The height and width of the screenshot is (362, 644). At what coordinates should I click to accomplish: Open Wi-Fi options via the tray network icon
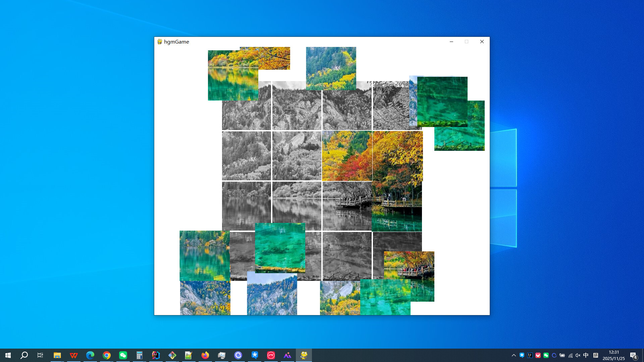[x=571, y=355]
